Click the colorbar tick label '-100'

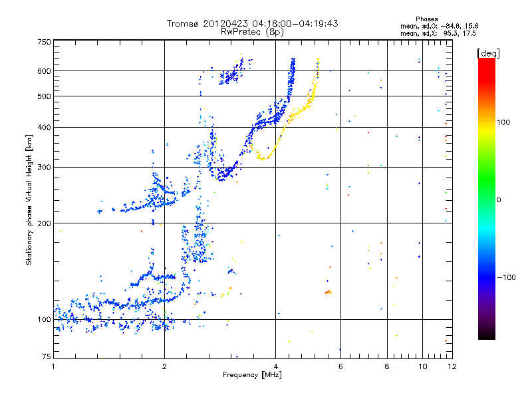507,277
